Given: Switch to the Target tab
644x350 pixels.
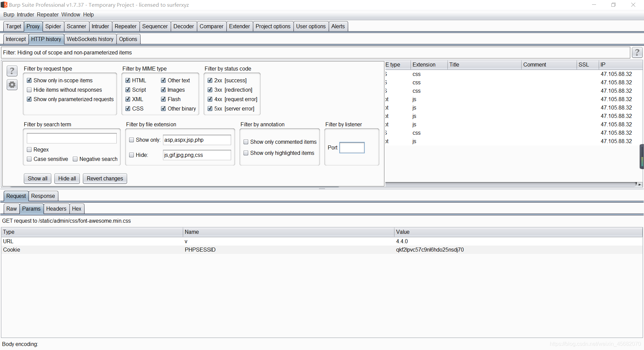Looking at the screenshot, I should pos(13,26).
